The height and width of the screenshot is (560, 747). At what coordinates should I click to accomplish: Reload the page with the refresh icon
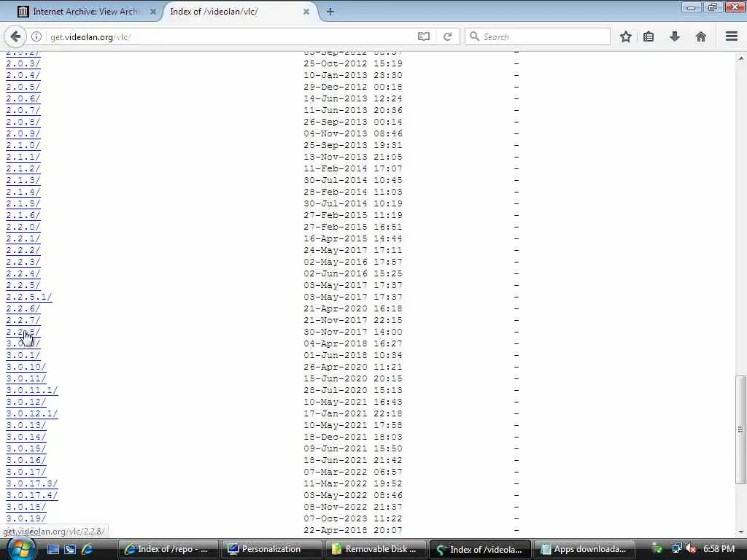(x=447, y=36)
